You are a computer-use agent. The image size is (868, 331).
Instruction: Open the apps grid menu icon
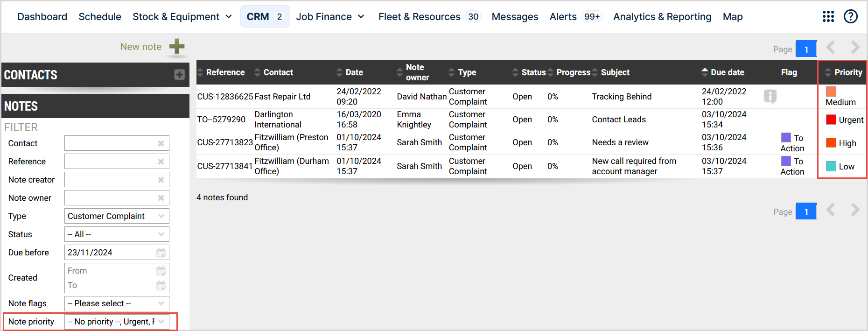pos(828,17)
